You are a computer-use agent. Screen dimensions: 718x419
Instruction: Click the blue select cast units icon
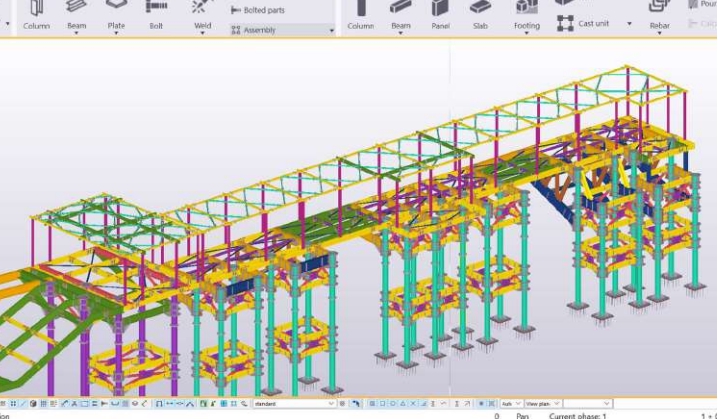(x=224, y=404)
